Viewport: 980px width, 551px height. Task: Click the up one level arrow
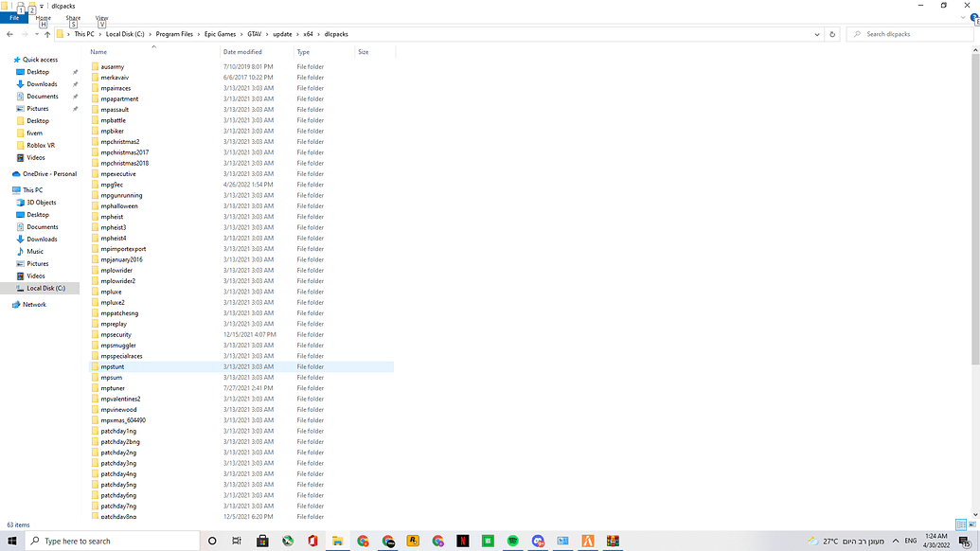click(x=45, y=34)
